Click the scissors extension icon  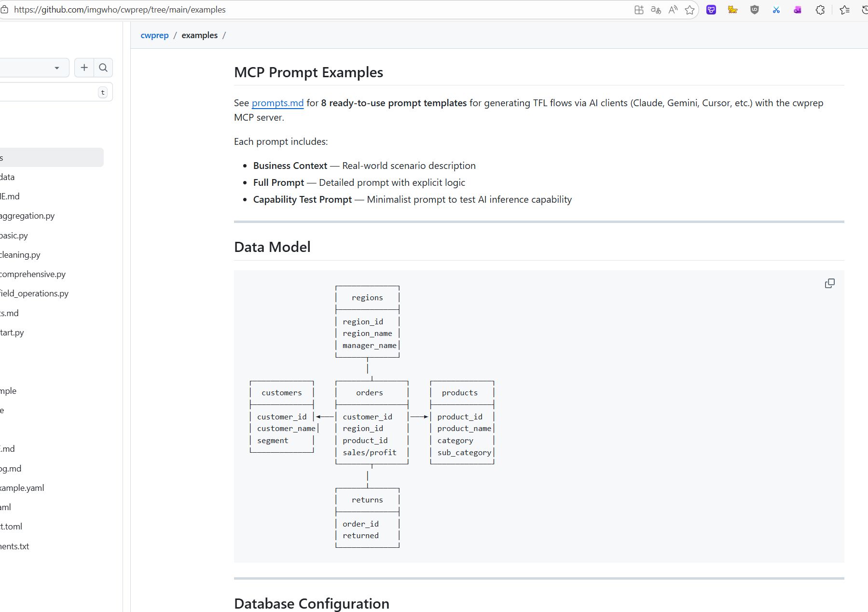tap(776, 10)
